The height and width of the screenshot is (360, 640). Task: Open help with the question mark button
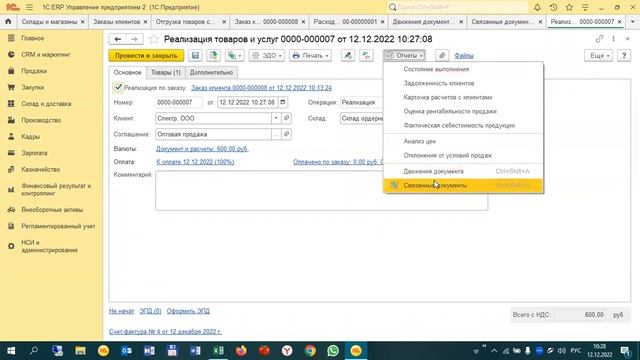click(624, 56)
